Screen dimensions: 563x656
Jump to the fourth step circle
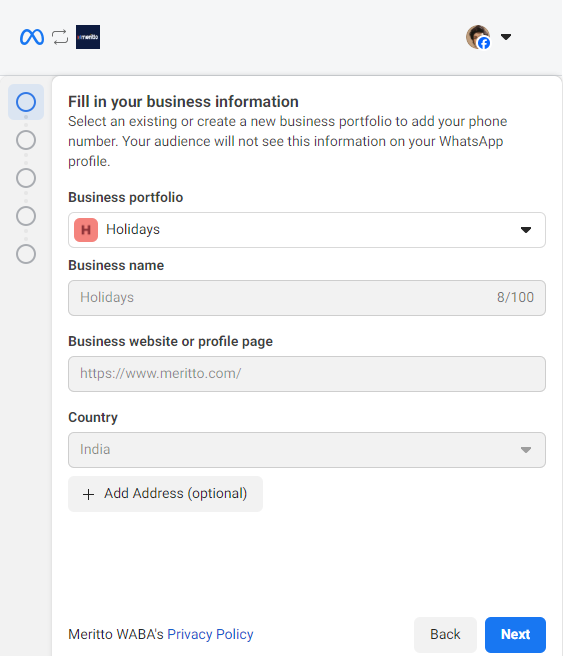tap(26, 216)
